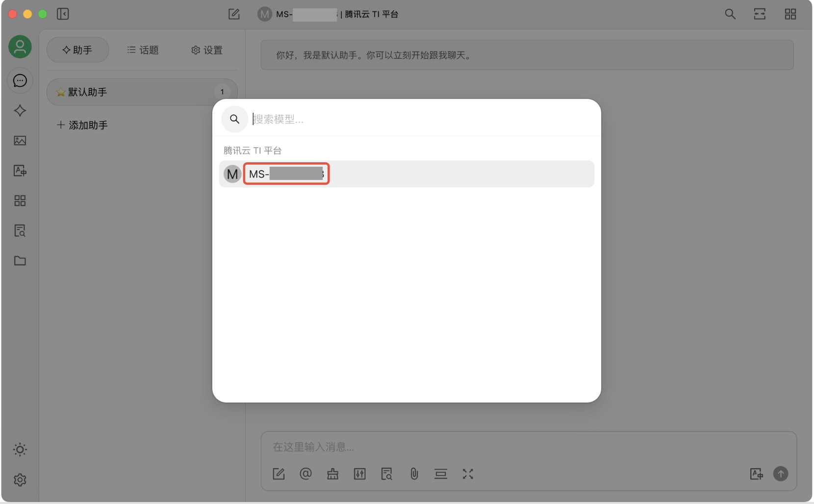Open the translate sidebar icon
The width and height of the screenshot is (814, 504).
tap(20, 171)
